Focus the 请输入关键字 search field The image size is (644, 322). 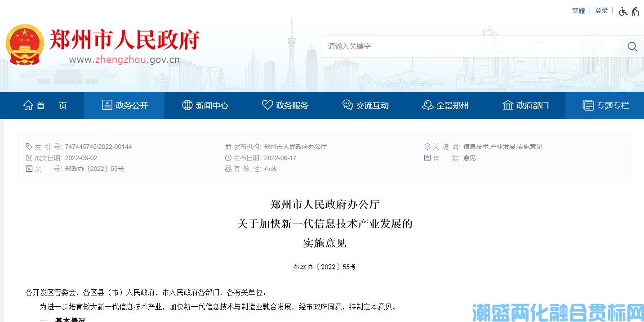[x=471, y=46]
